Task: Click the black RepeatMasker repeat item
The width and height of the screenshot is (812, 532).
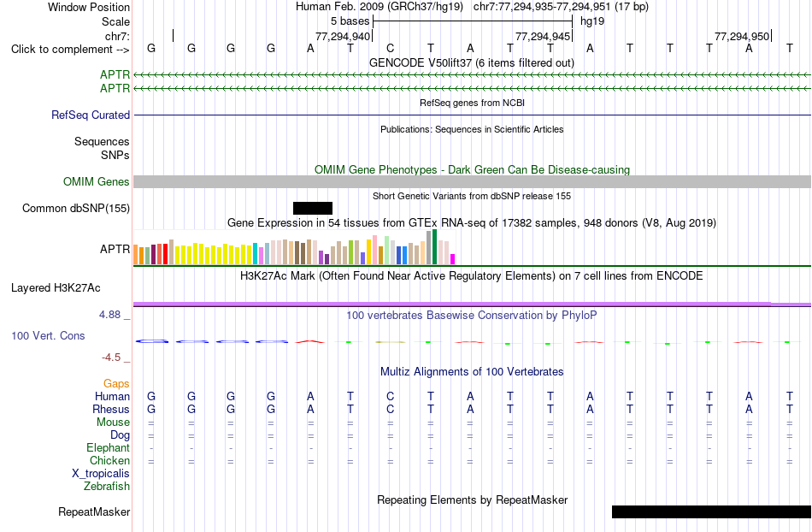Action: tap(711, 511)
